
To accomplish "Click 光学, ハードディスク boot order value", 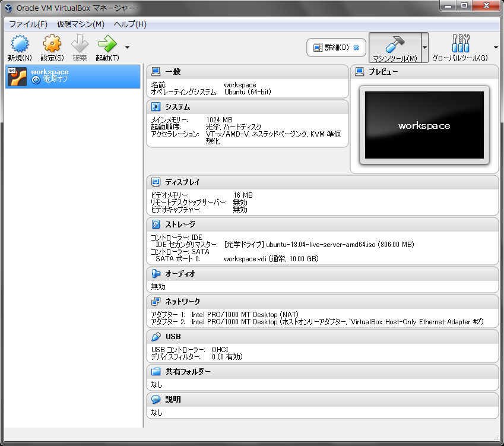I will tap(234, 127).
